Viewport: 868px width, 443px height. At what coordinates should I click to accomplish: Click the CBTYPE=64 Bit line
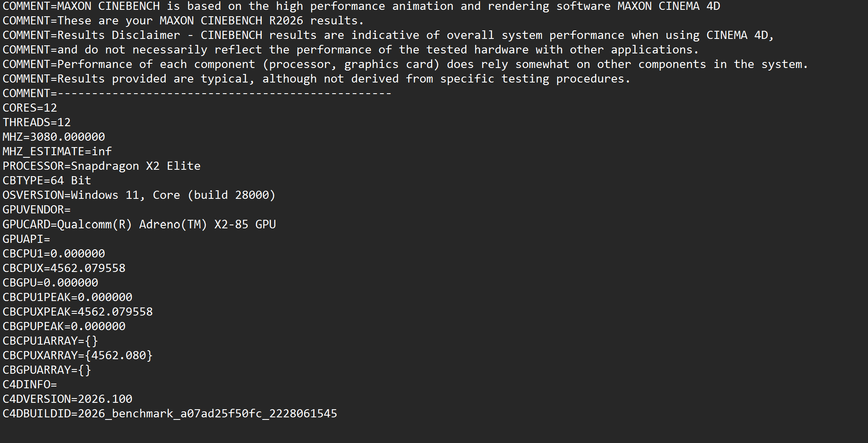tap(47, 180)
